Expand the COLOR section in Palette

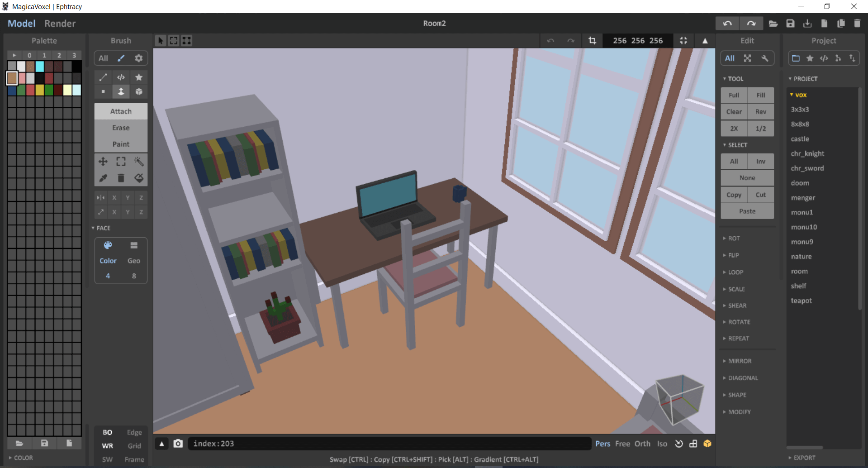23,458
